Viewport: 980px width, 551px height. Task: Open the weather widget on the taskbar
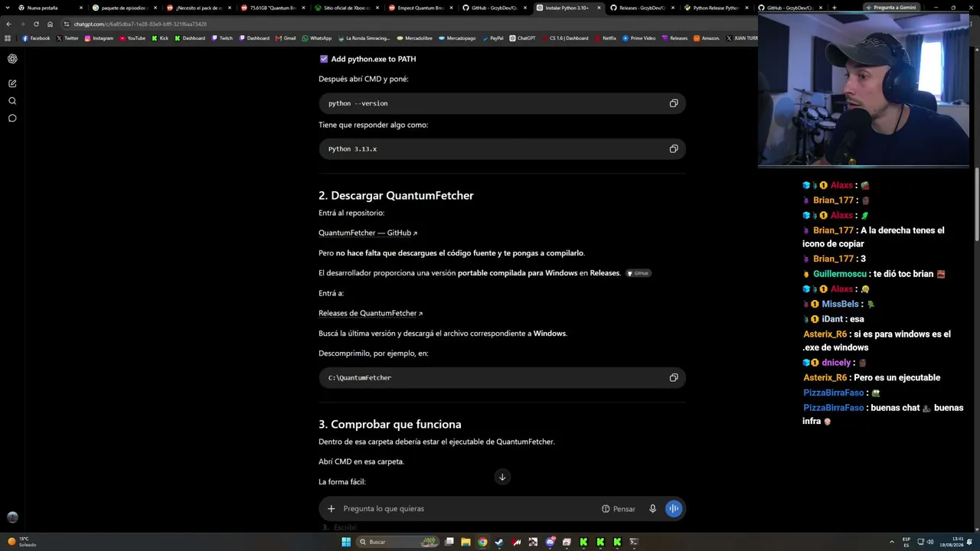21,542
